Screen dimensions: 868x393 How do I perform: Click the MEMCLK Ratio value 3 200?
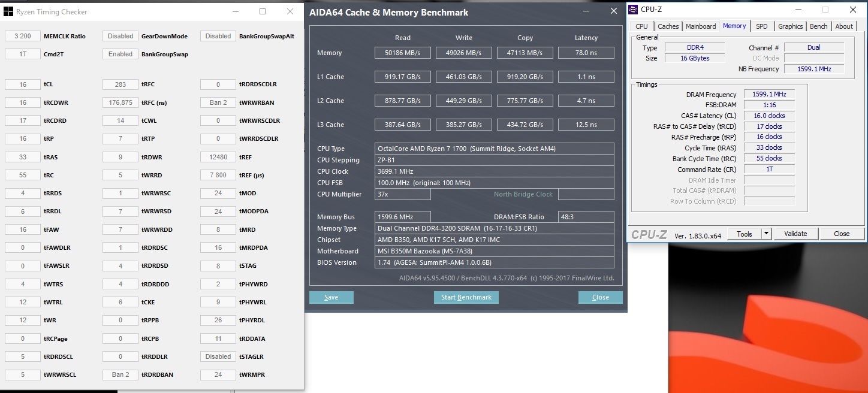22,36
